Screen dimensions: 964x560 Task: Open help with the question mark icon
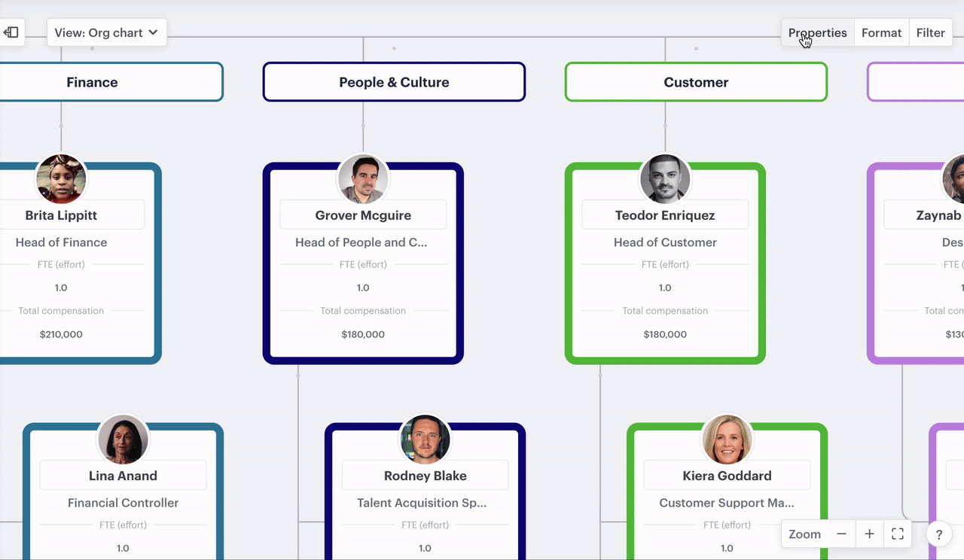[x=938, y=535]
